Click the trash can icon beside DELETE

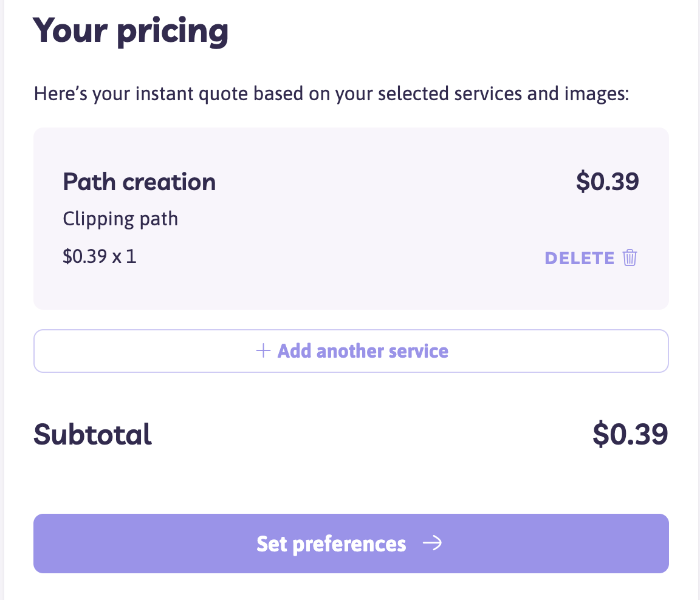coord(630,258)
